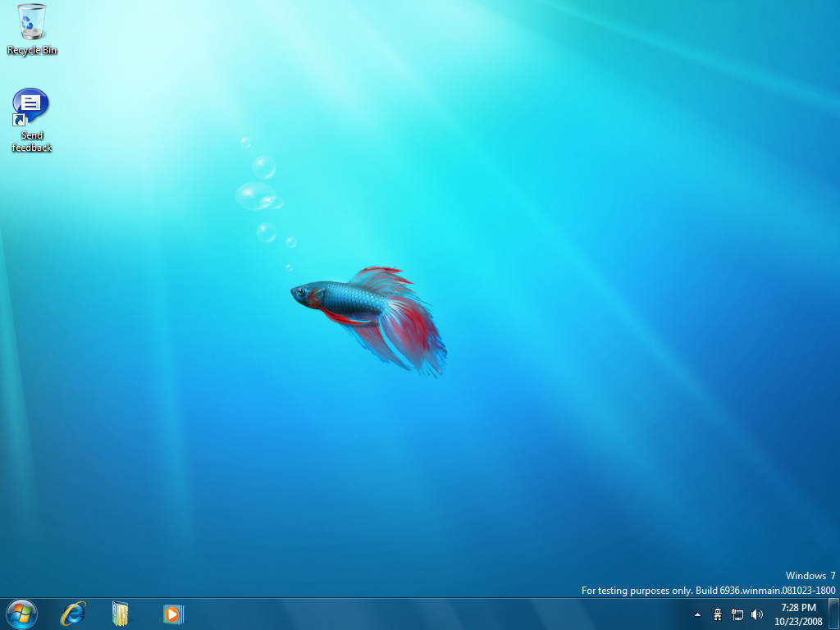The image size is (840, 630).
Task: Click the "Windows 7" watermark text
Action: coord(810,576)
